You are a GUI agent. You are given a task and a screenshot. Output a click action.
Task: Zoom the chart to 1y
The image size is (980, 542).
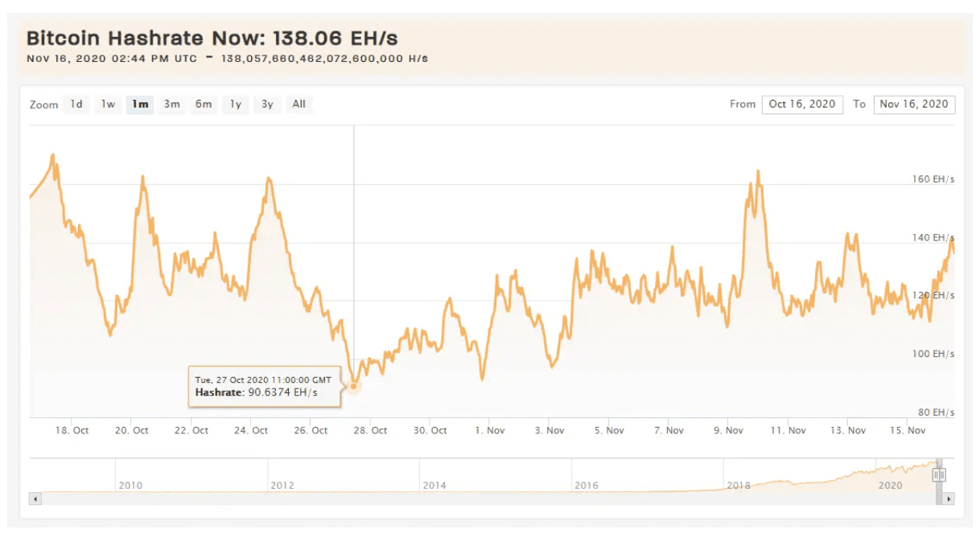[x=235, y=105]
